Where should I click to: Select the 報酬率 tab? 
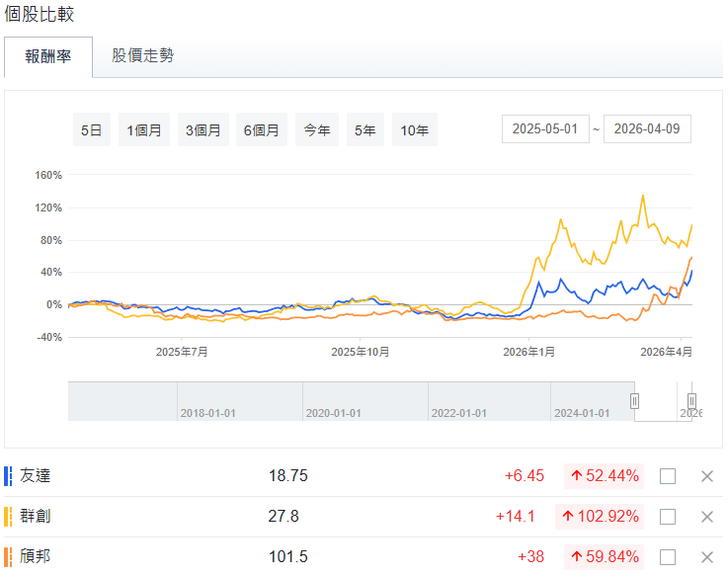click(48, 57)
